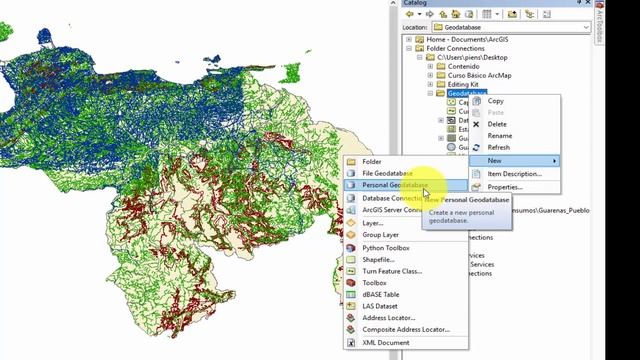Create a new LAS Dataset
640x360 pixels.
[406, 306]
